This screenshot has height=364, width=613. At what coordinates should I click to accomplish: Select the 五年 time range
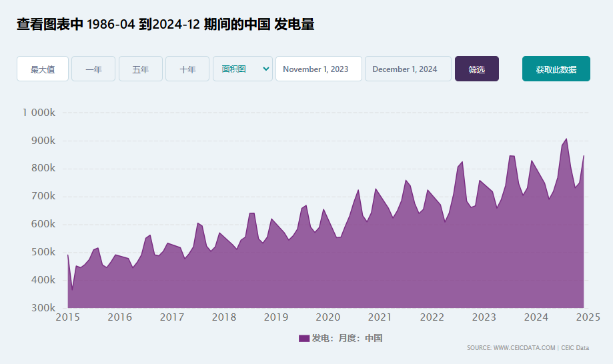140,69
